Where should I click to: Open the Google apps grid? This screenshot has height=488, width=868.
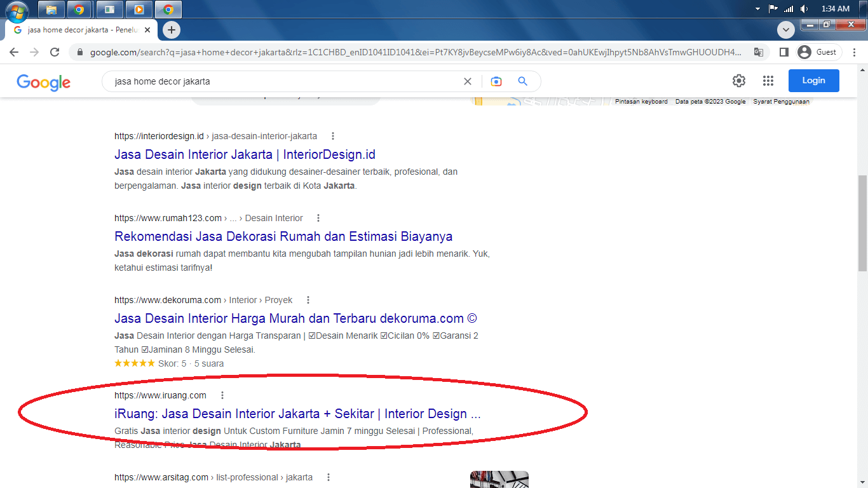768,81
